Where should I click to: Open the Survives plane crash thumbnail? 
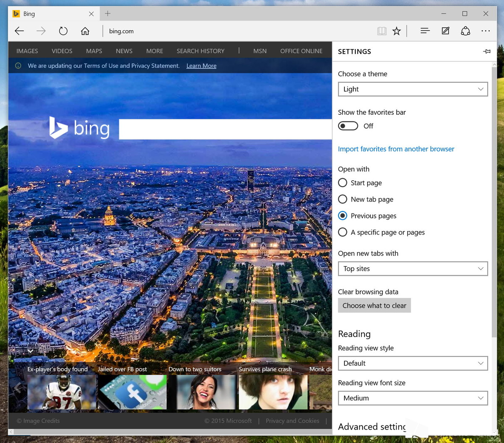(x=273, y=392)
